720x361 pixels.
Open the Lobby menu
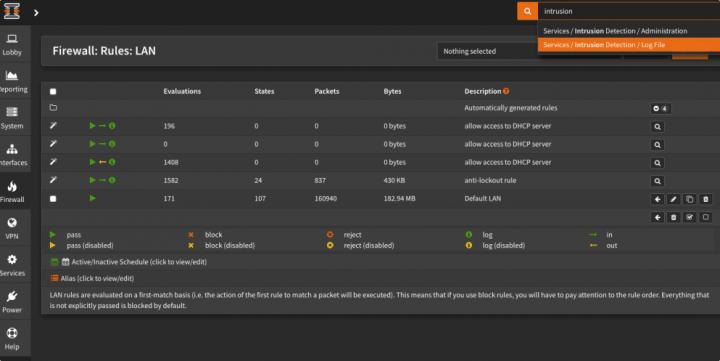click(12, 45)
